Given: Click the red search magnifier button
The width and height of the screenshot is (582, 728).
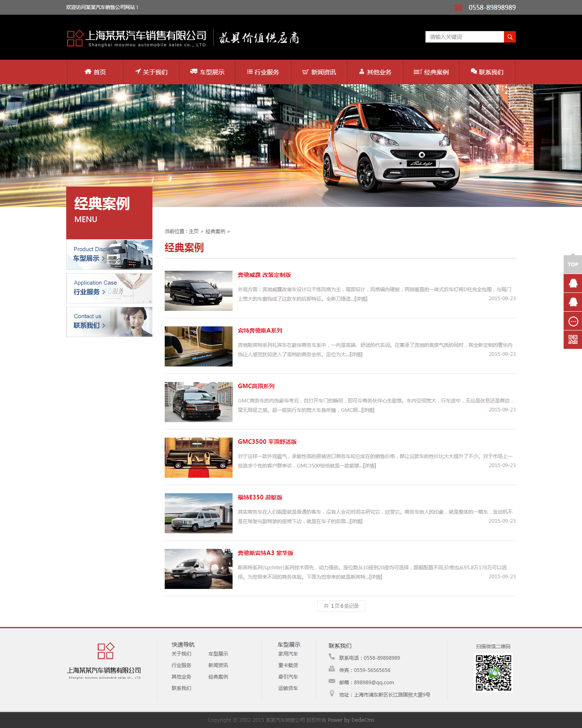Looking at the screenshot, I should (510, 37).
